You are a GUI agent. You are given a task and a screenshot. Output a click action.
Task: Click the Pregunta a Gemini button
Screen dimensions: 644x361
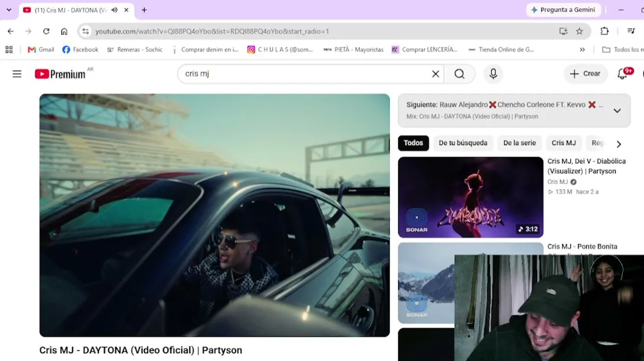pos(563,10)
